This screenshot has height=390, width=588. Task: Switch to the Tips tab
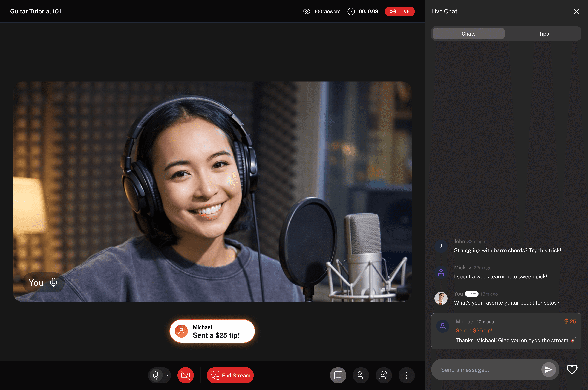coord(543,34)
